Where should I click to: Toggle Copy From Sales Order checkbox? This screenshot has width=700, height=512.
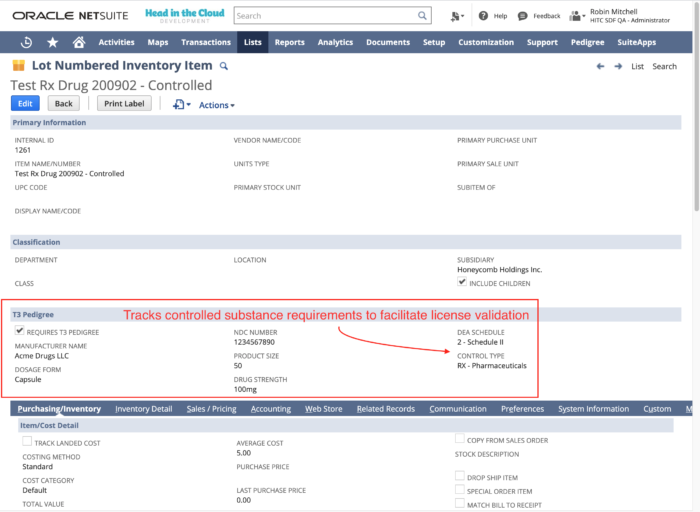click(x=460, y=438)
